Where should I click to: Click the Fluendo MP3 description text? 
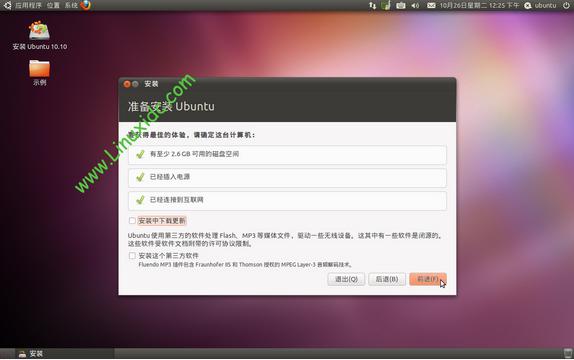[x=245, y=264]
